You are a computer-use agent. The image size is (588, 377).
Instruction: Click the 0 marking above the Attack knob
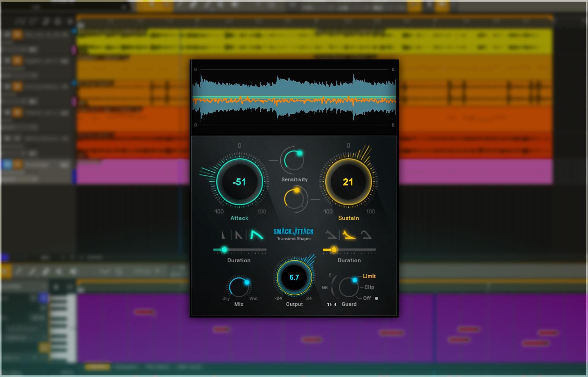click(x=239, y=146)
